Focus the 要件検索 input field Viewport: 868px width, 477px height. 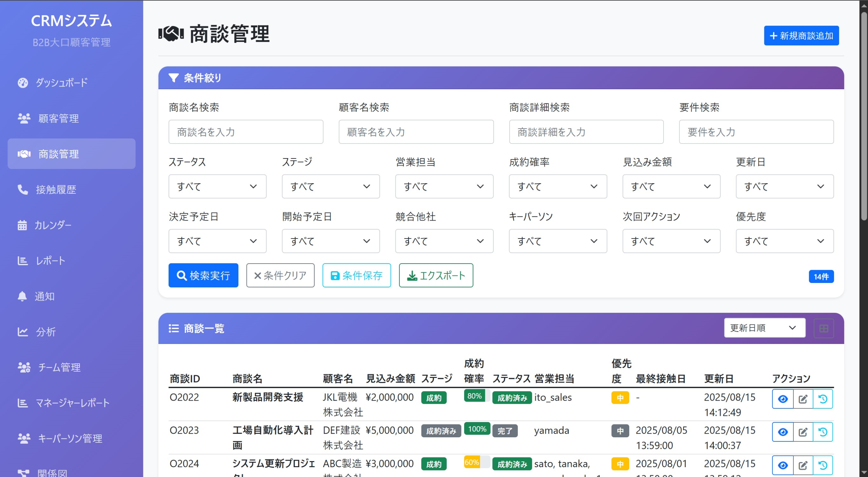(756, 132)
